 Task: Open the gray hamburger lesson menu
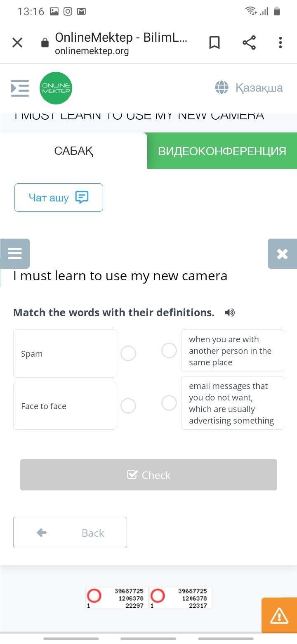pyautogui.click(x=15, y=253)
